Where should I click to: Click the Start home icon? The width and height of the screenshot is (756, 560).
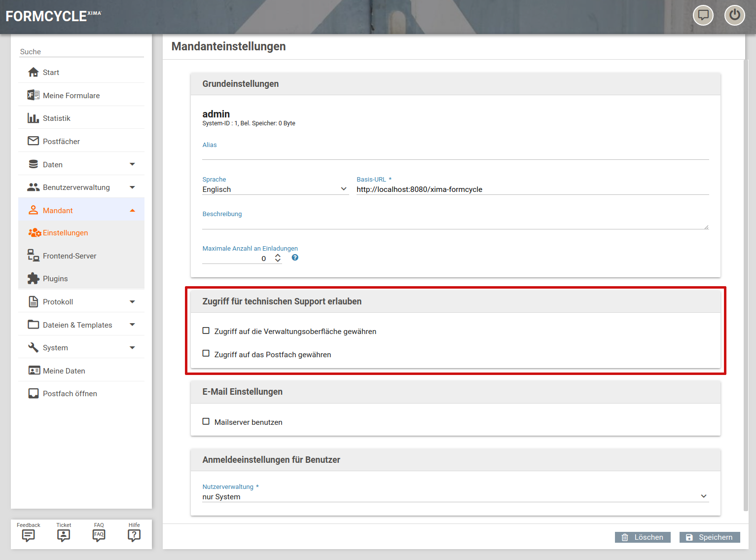tap(34, 73)
